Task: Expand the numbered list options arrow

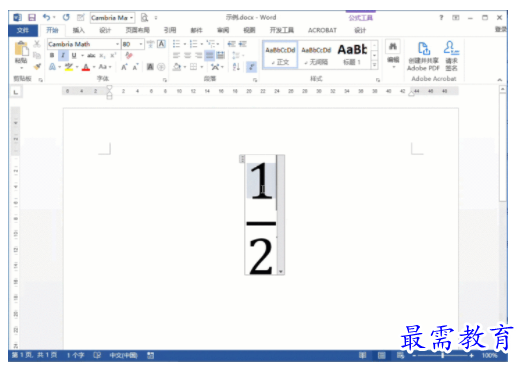Action: (x=201, y=44)
